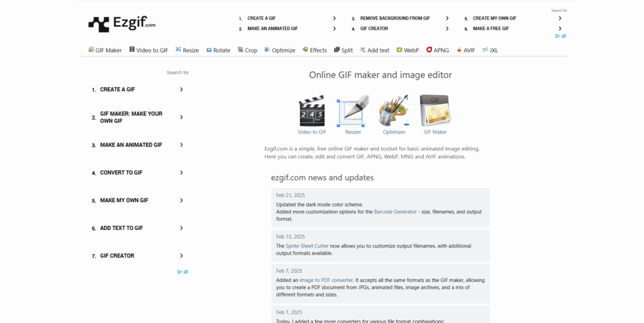
Task: Click the Split icon in nav bar
Action: [337, 50]
